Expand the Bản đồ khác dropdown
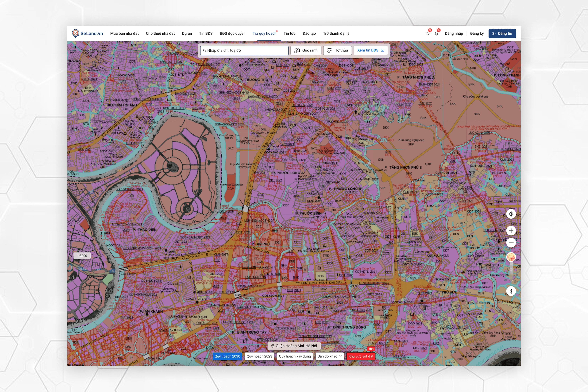Image resolution: width=588 pixels, height=392 pixels. click(x=330, y=356)
